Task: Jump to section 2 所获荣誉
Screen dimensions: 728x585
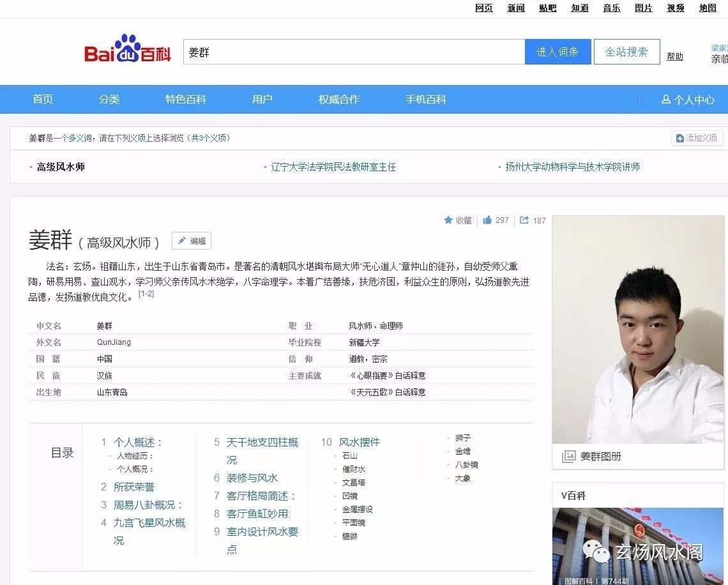Action: point(134,487)
